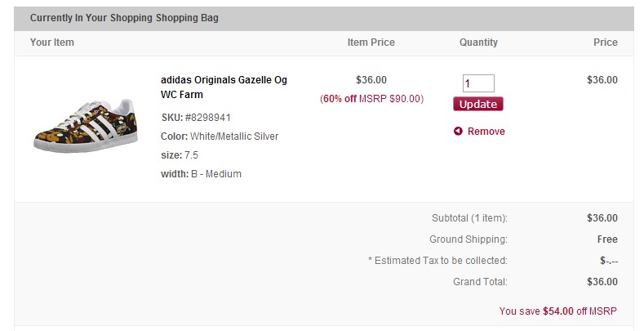The width and height of the screenshot is (644, 331).
Task: Click the Subtotal (1 item) label
Action: point(469,218)
